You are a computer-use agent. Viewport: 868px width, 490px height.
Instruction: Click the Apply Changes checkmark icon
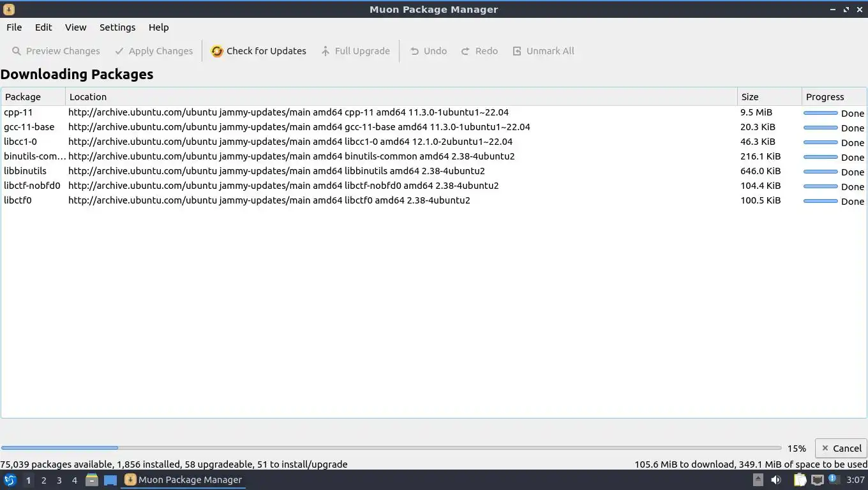(119, 51)
